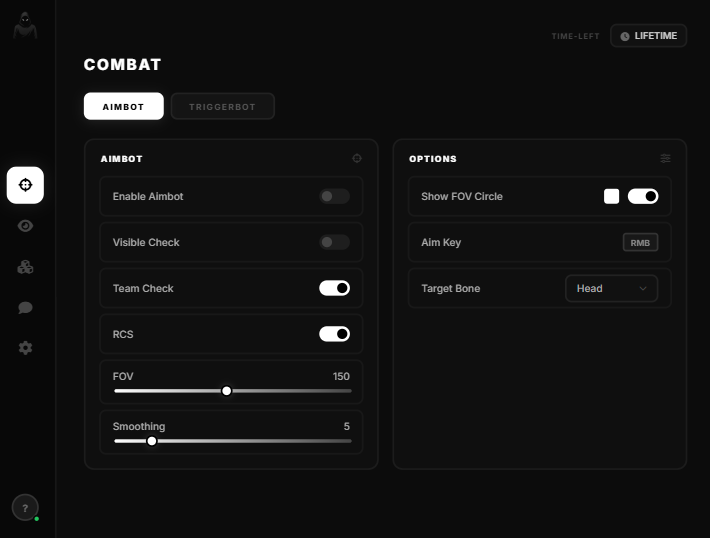Click the Show FOV Circle label
This screenshot has height=538, width=710.
(462, 196)
